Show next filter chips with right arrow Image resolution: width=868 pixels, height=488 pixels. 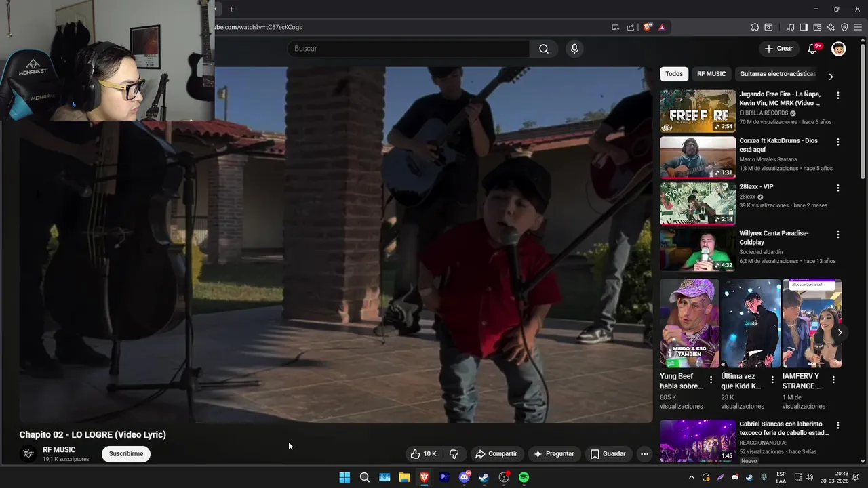[x=831, y=77]
